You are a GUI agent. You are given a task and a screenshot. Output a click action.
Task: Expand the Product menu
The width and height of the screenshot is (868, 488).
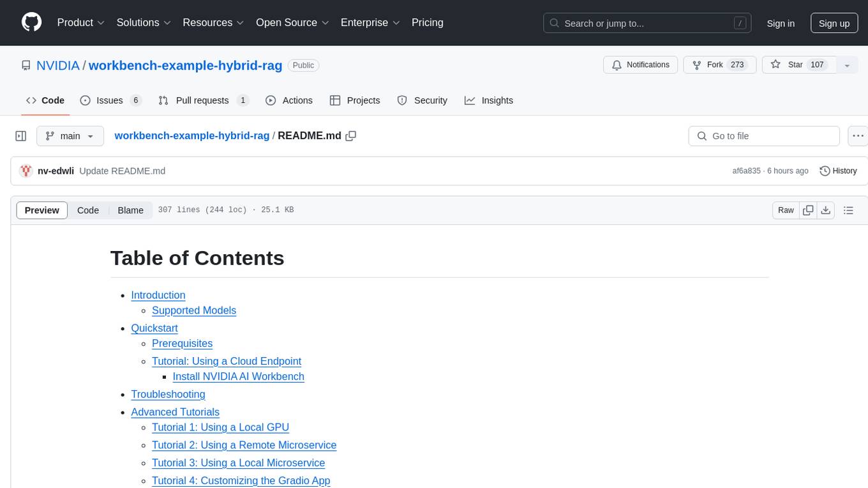pos(81,23)
